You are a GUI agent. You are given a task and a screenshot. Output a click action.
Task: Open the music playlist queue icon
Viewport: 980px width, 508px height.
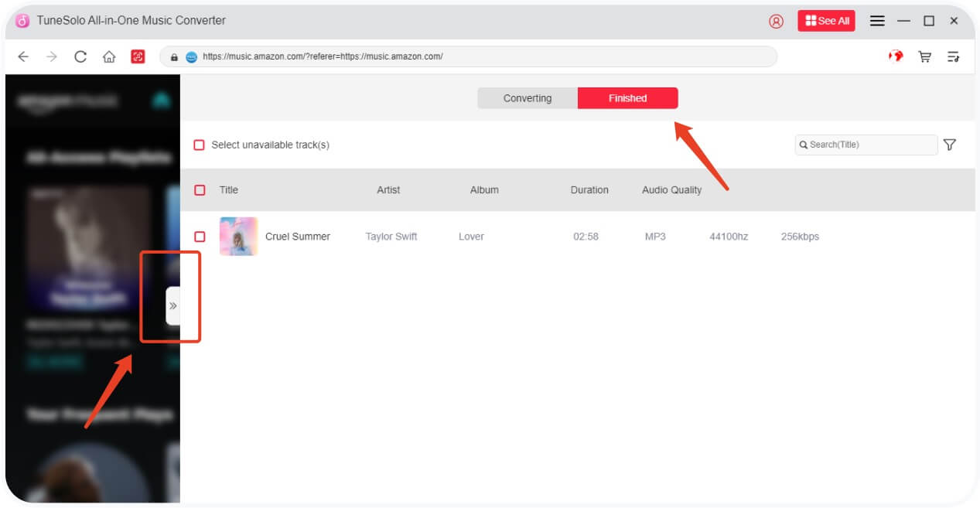[x=953, y=56]
